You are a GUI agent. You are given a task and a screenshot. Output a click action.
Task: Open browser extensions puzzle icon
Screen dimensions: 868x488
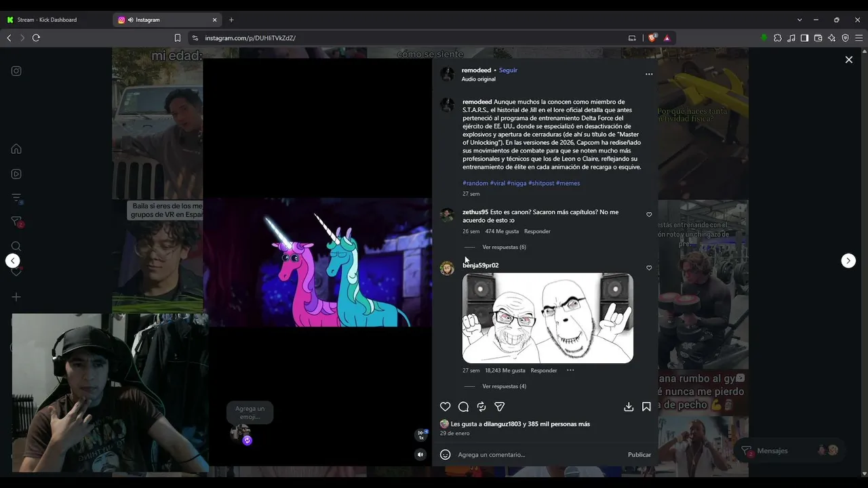point(778,38)
